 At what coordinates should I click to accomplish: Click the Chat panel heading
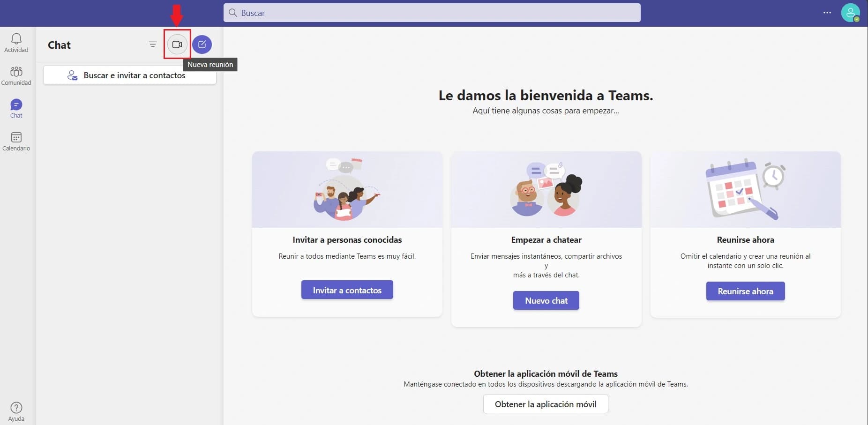[x=59, y=45]
